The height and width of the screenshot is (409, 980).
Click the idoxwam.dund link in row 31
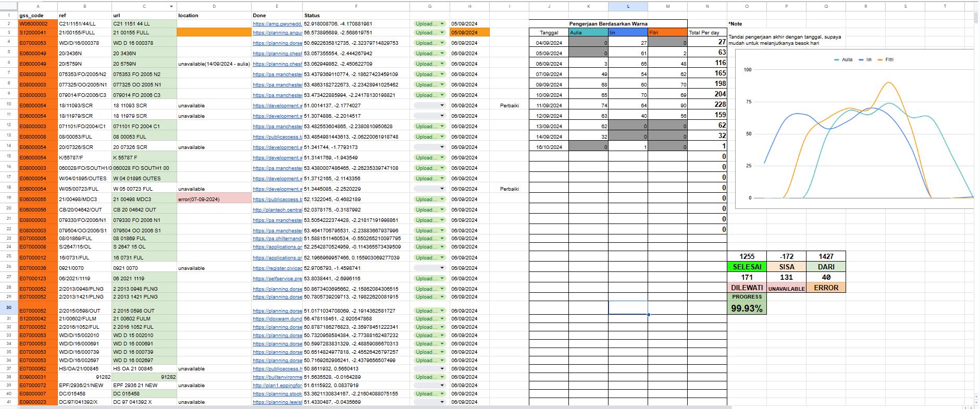(x=277, y=319)
